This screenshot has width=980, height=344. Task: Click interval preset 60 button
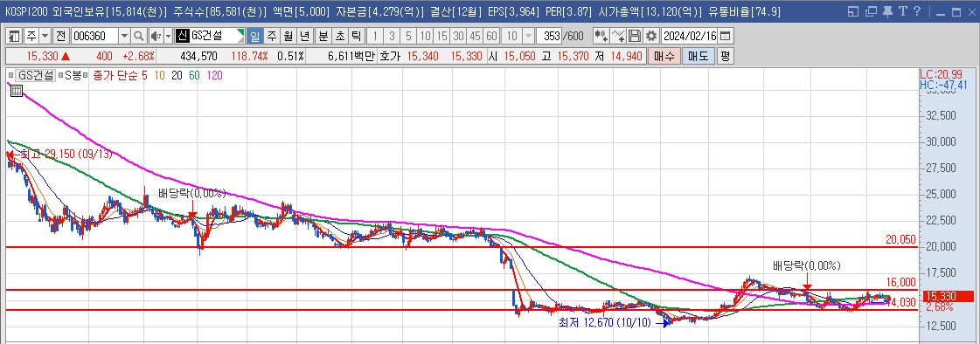[x=492, y=36]
